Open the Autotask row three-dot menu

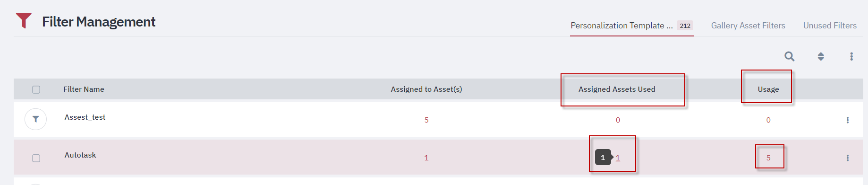[x=847, y=158]
